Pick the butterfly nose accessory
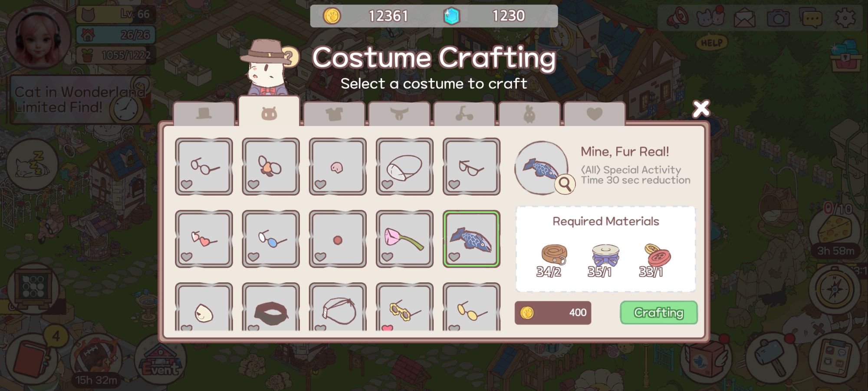The height and width of the screenshot is (391, 868). click(x=271, y=166)
